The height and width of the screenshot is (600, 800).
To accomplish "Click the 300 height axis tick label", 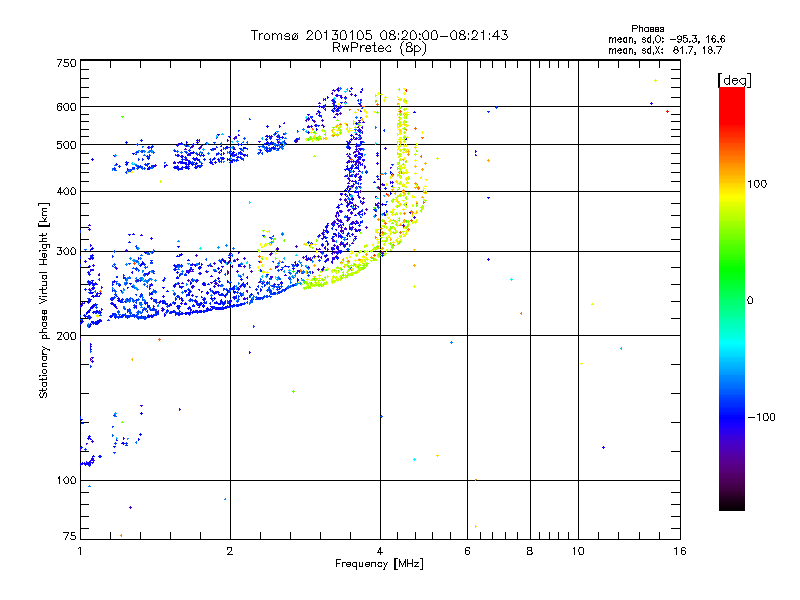I will 66,251.
